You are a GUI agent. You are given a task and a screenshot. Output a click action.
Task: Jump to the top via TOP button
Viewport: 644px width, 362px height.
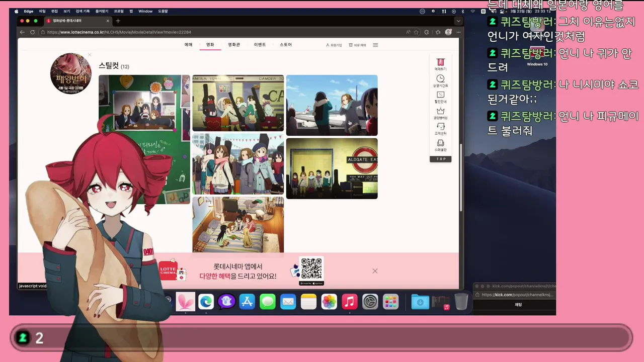[441, 159]
